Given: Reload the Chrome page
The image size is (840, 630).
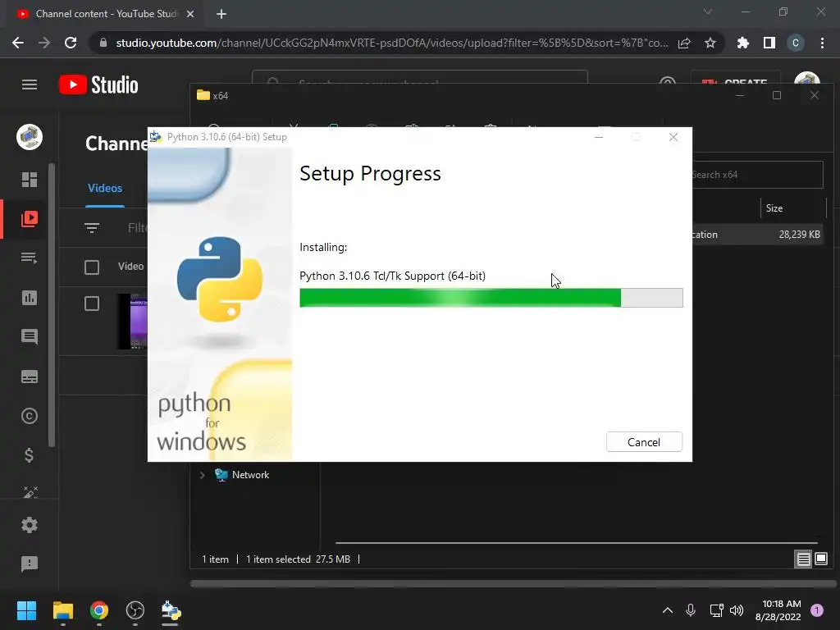Looking at the screenshot, I should point(71,43).
